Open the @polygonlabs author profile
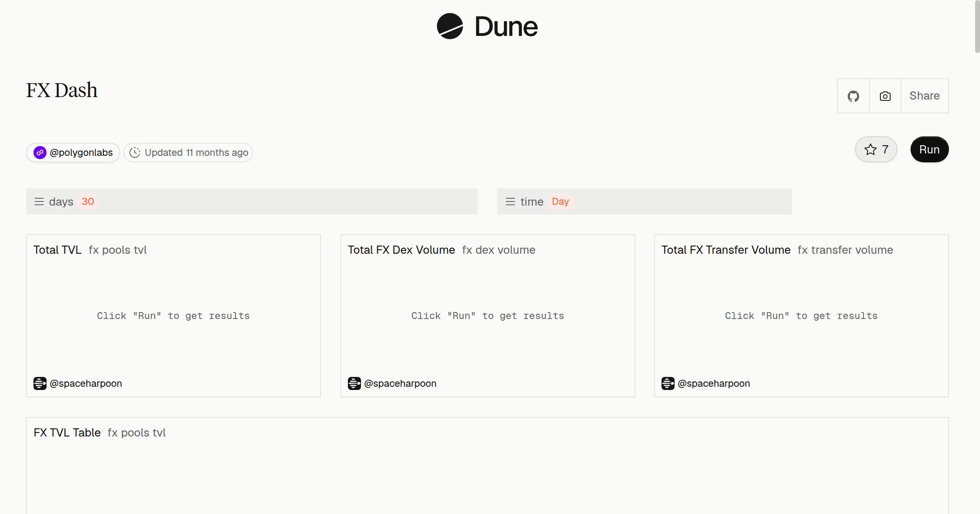Viewport: 980px width, 514px height. [x=73, y=153]
